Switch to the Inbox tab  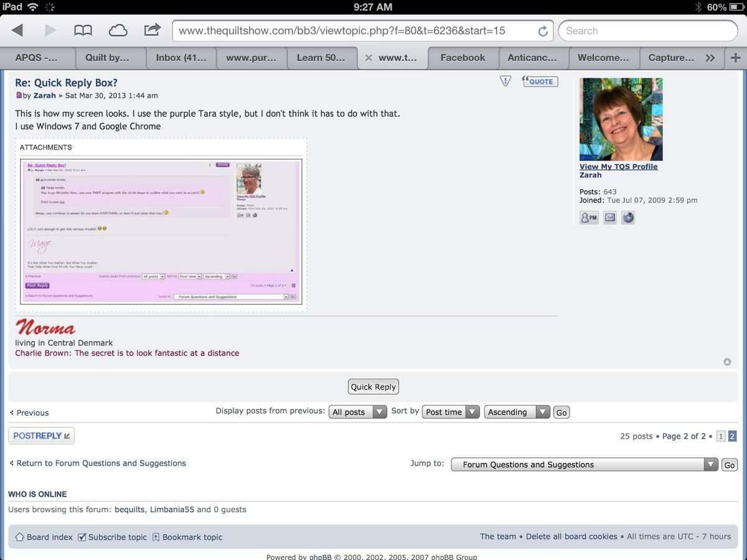point(181,58)
